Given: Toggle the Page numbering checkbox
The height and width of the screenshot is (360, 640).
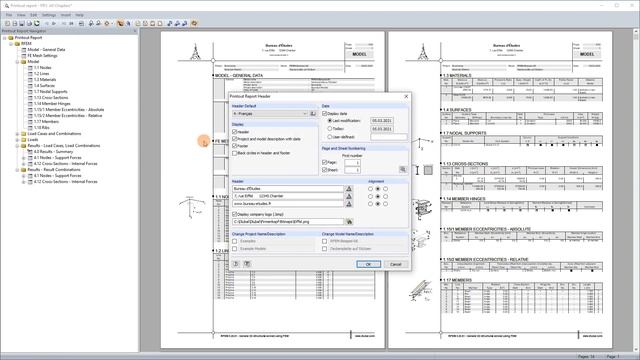Looking at the screenshot, I should tap(325, 162).
